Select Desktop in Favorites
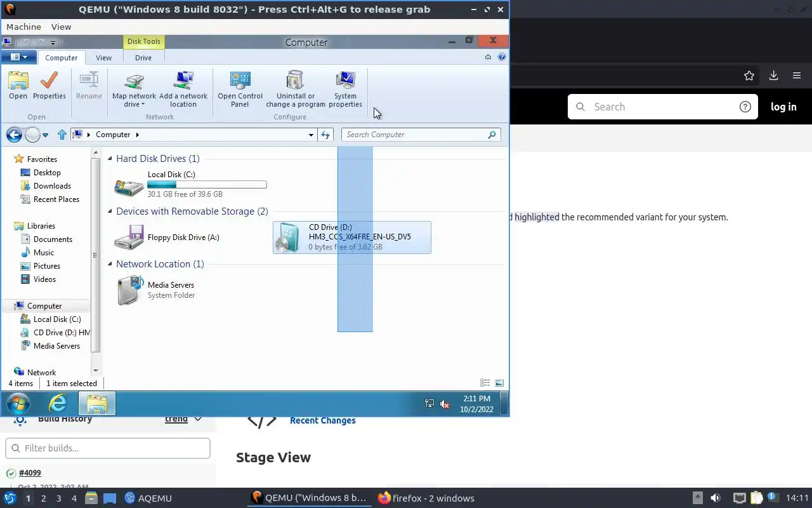Screen dimensions: 812x508 click(x=47, y=173)
